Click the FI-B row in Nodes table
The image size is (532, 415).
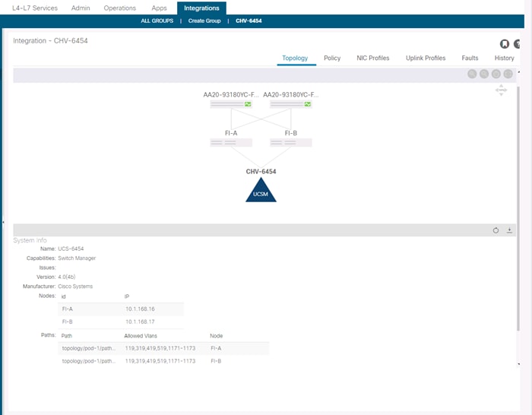pos(121,322)
